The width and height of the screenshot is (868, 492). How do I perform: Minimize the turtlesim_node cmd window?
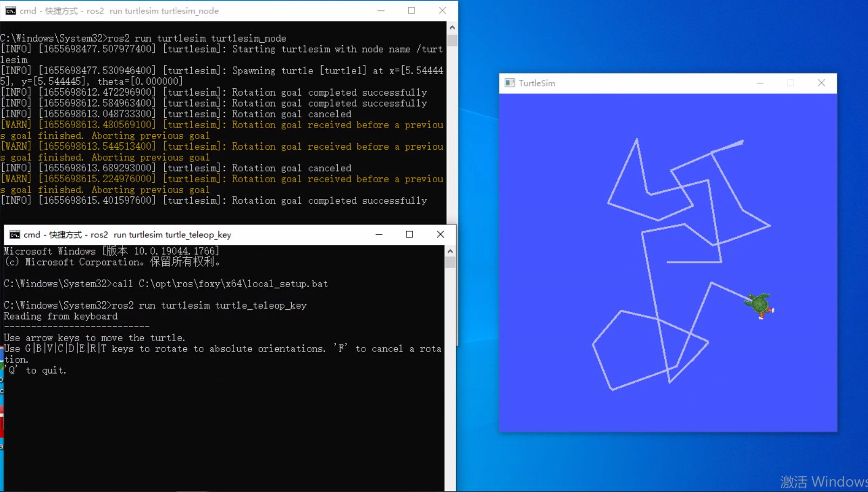tap(381, 11)
